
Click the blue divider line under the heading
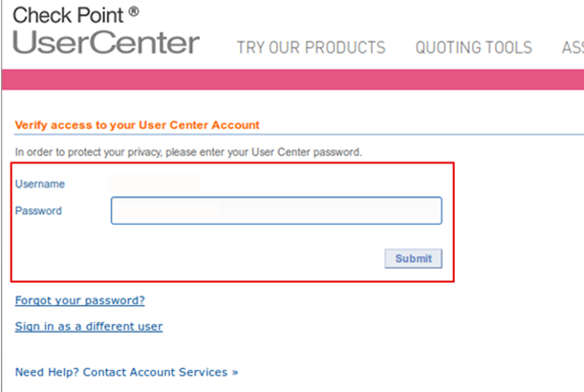pos(299,134)
